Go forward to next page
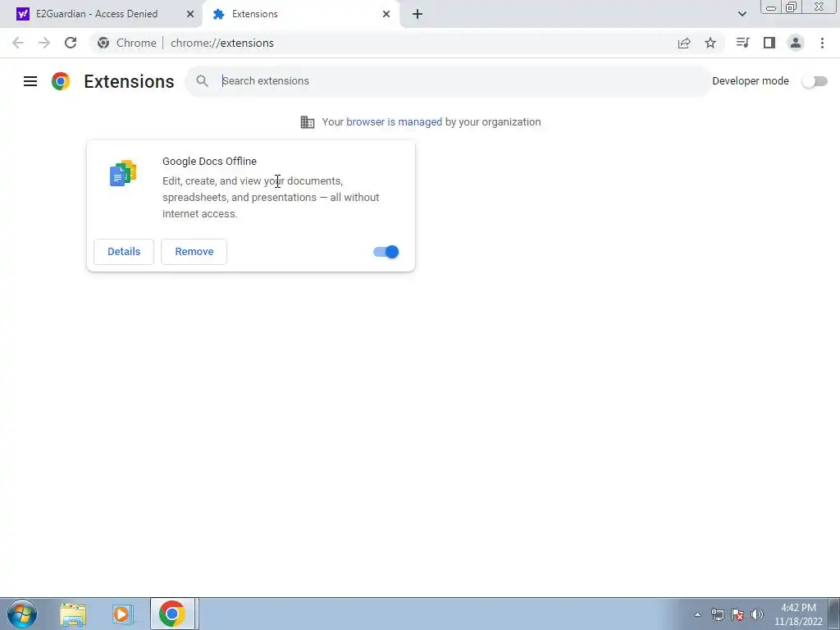The image size is (840, 630). click(44, 43)
